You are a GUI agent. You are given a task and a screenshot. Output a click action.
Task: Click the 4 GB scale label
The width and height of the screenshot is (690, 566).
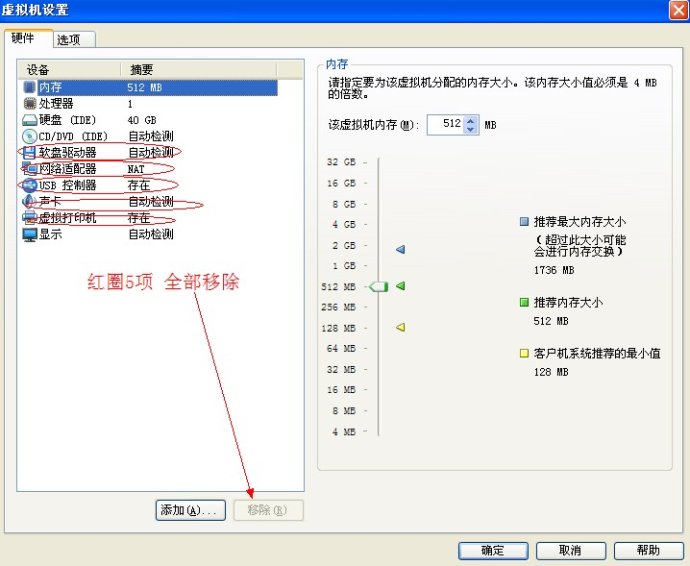click(x=344, y=224)
